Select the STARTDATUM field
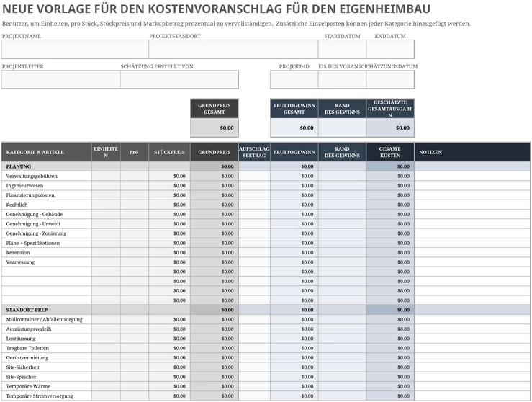 tap(343, 49)
